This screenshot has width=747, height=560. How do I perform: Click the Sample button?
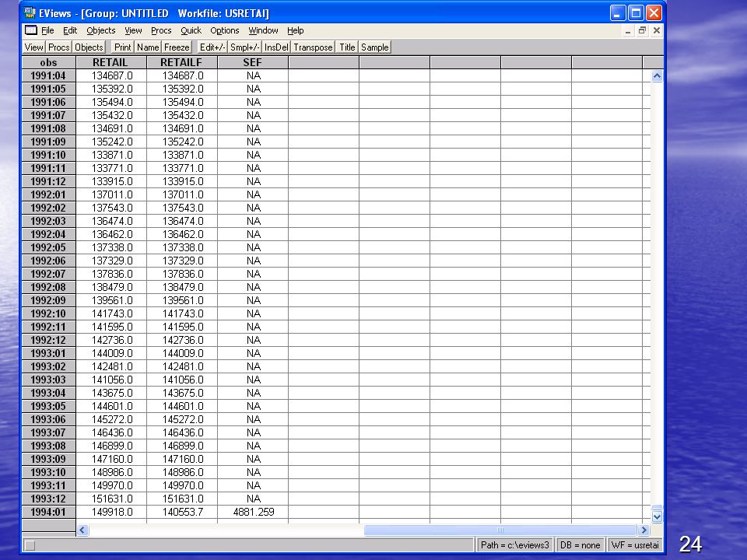[x=375, y=47]
